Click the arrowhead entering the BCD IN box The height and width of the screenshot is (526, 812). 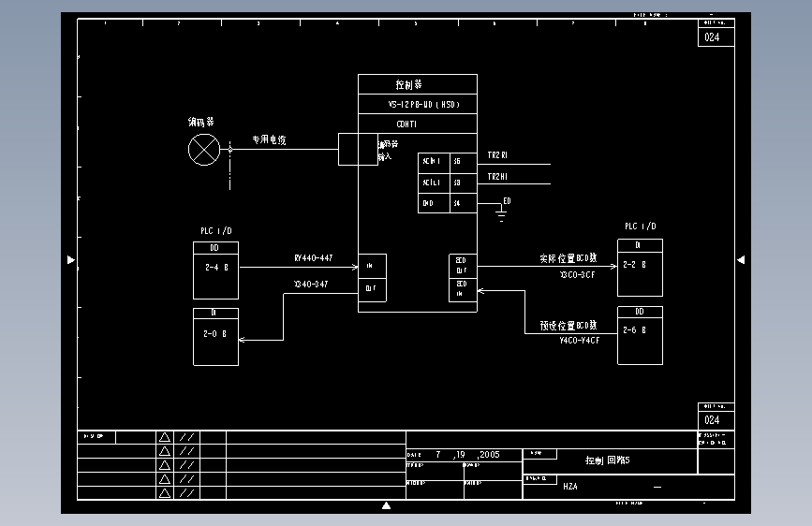tap(480, 291)
